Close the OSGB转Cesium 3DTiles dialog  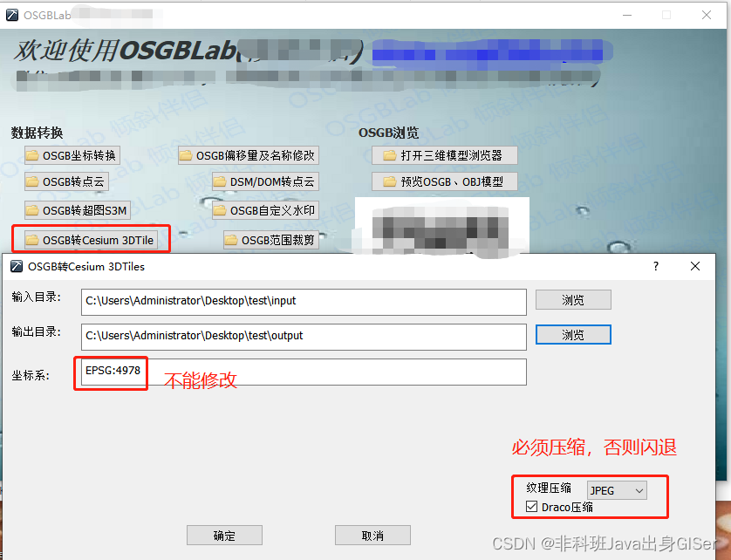tap(695, 266)
